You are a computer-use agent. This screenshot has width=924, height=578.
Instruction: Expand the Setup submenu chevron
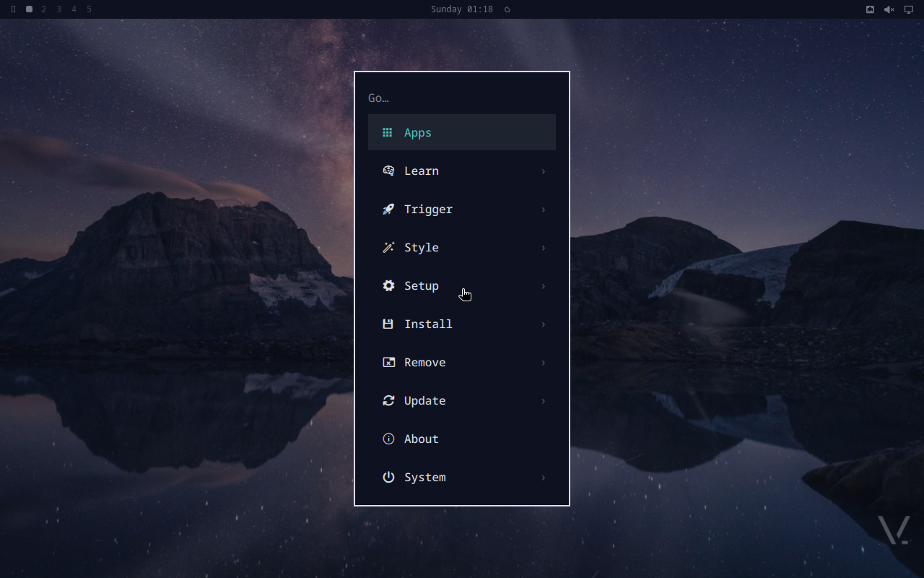(x=543, y=286)
